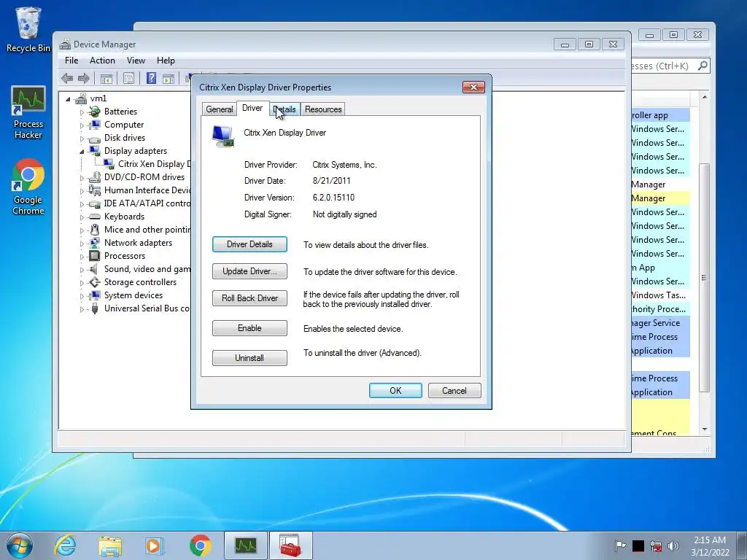The height and width of the screenshot is (560, 747).
Task: Click the Uninstall button
Action: click(x=249, y=357)
